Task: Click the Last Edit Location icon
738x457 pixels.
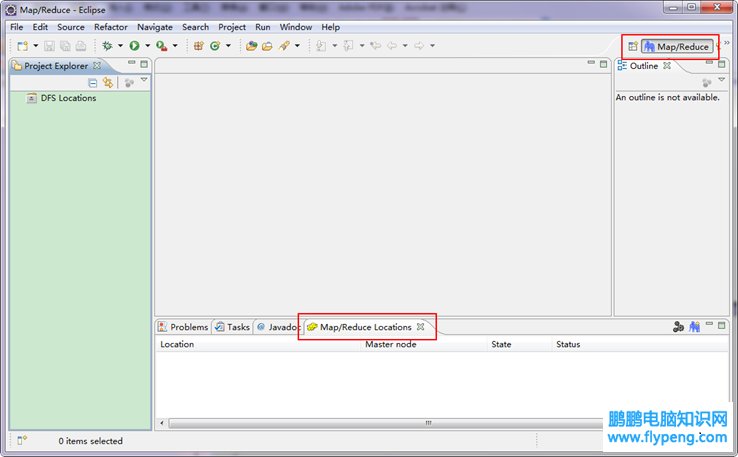Action: point(376,46)
